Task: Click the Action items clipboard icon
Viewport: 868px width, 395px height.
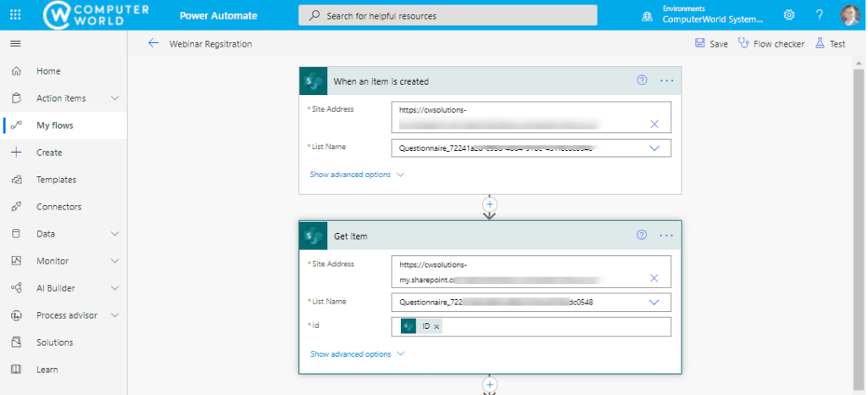Action: click(x=16, y=98)
